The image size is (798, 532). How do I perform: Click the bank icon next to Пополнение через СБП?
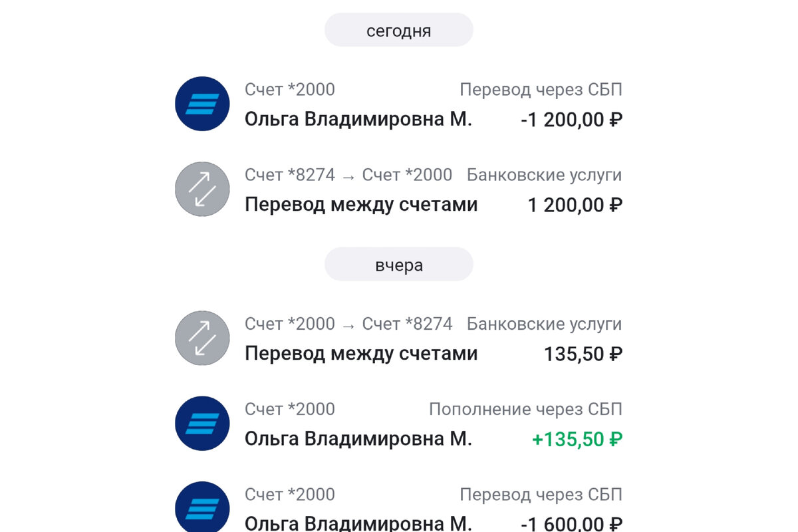click(201, 423)
